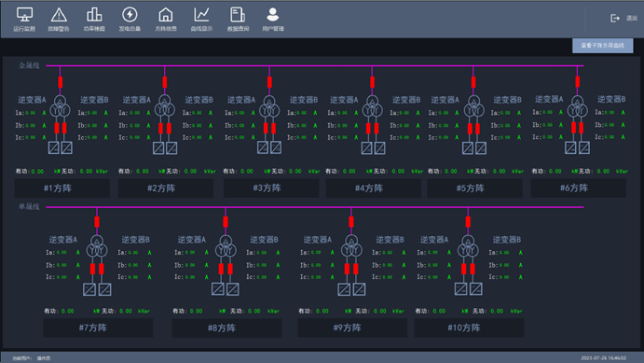Select the #4方阵 button
Image resolution: width=644 pixels, height=363 pixels.
(374, 188)
